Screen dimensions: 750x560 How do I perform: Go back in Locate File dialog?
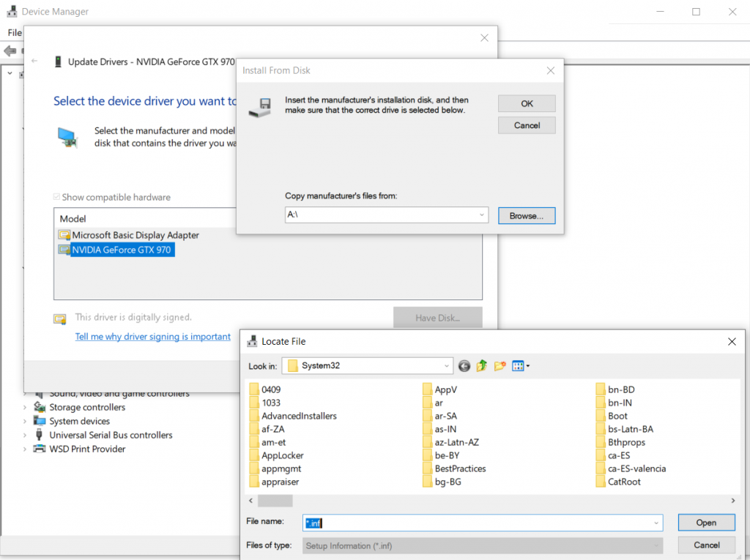464,366
